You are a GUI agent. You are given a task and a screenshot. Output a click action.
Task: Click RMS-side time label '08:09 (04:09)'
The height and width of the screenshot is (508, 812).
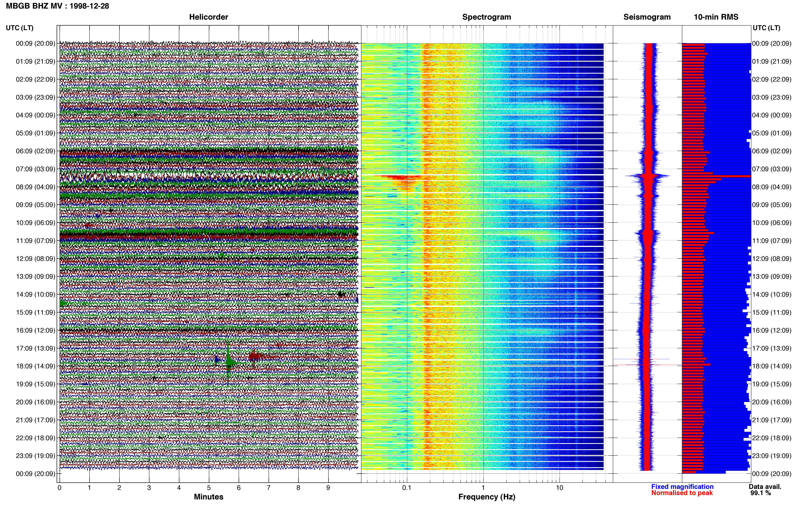click(x=772, y=187)
